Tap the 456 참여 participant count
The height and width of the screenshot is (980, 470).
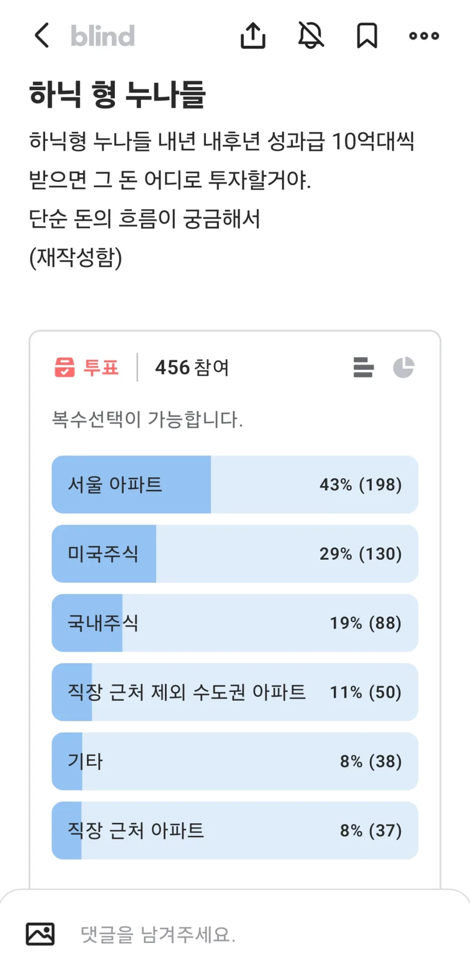click(x=192, y=367)
